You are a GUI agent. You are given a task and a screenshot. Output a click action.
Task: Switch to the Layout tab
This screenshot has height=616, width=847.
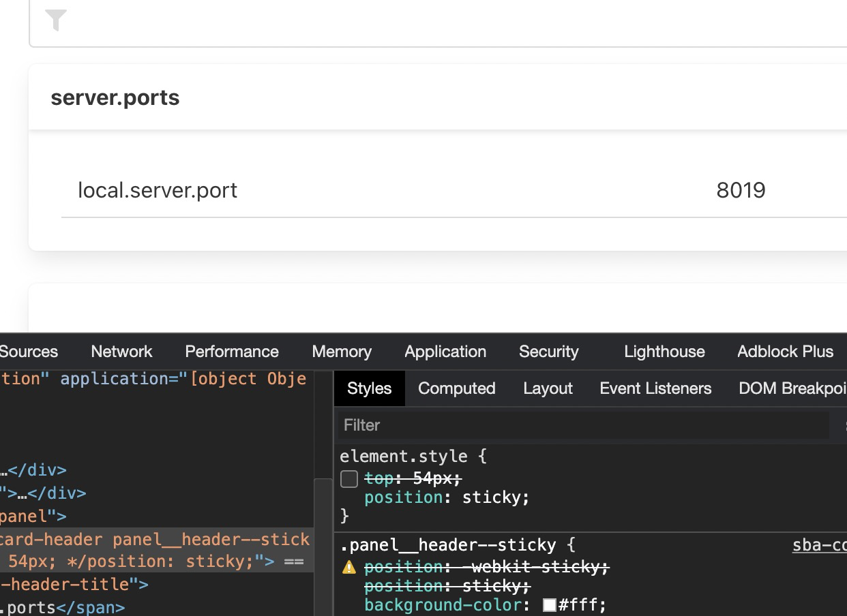[x=548, y=388]
